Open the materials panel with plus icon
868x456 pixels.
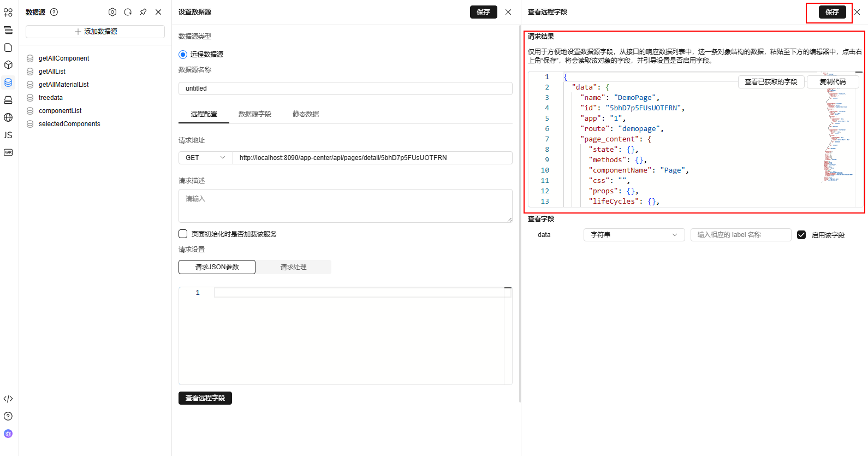8,12
